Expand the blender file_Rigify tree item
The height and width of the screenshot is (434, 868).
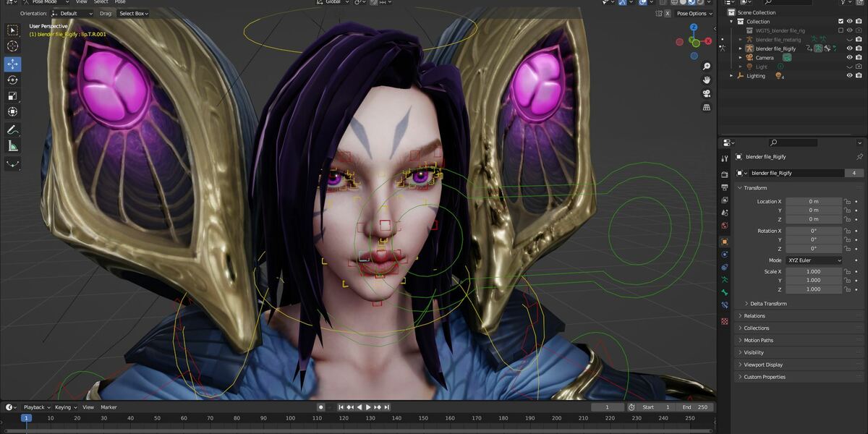click(x=741, y=48)
